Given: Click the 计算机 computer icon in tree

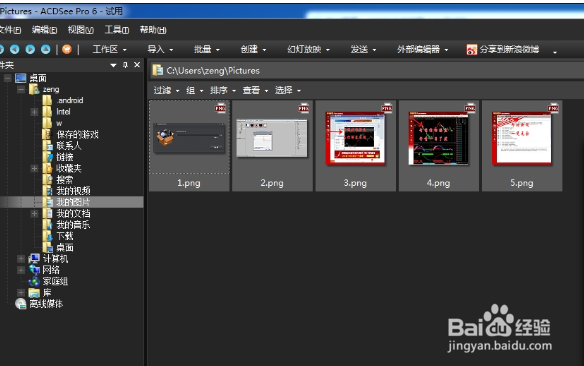Looking at the screenshot, I should (x=34, y=258).
